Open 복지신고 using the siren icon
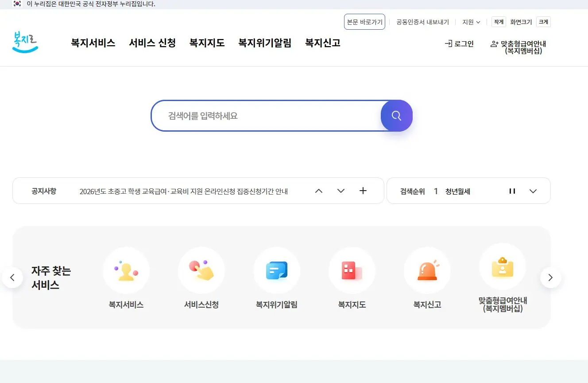 [427, 271]
